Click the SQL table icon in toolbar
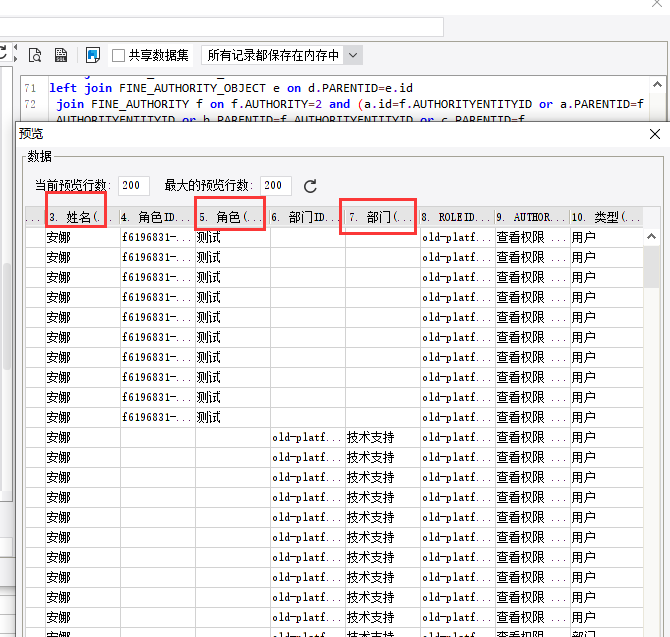This screenshot has width=670, height=637. pyautogui.click(x=61, y=55)
